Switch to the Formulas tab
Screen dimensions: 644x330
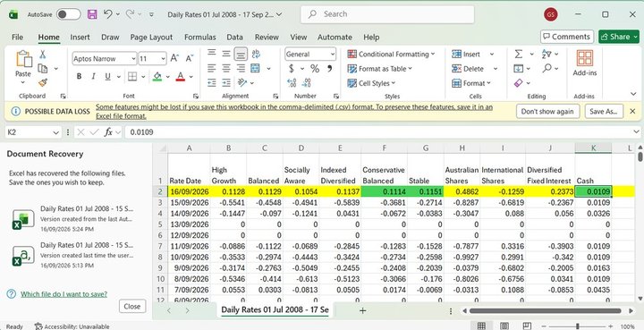[x=200, y=37]
